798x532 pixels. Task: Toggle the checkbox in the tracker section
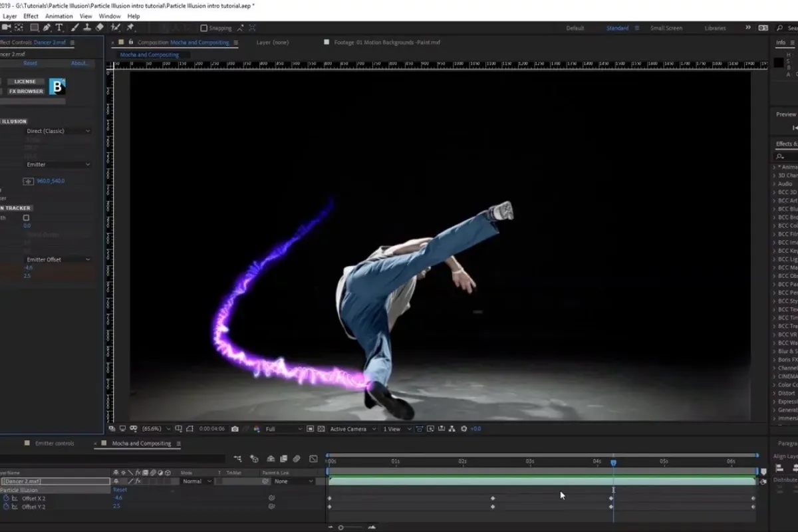[x=27, y=217]
